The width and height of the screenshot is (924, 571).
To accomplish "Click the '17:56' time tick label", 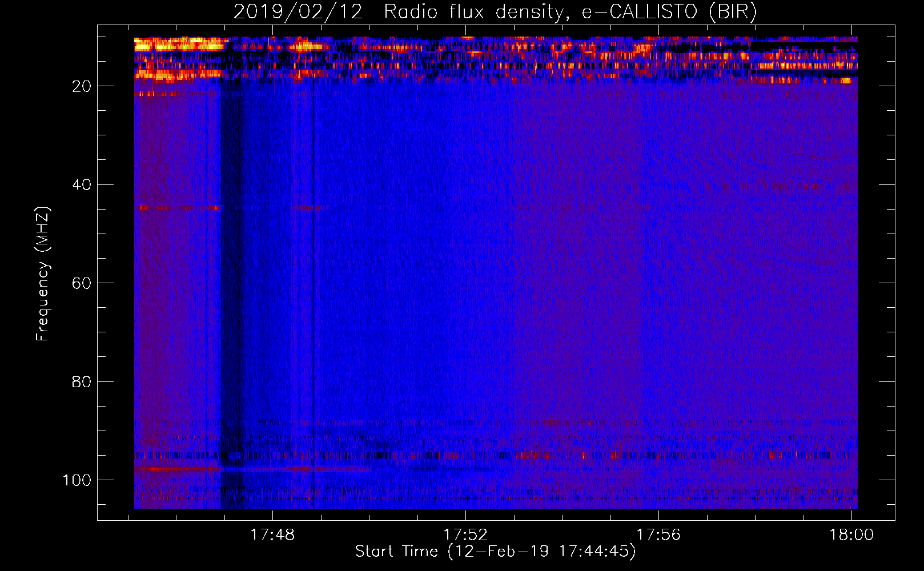I will tap(659, 534).
